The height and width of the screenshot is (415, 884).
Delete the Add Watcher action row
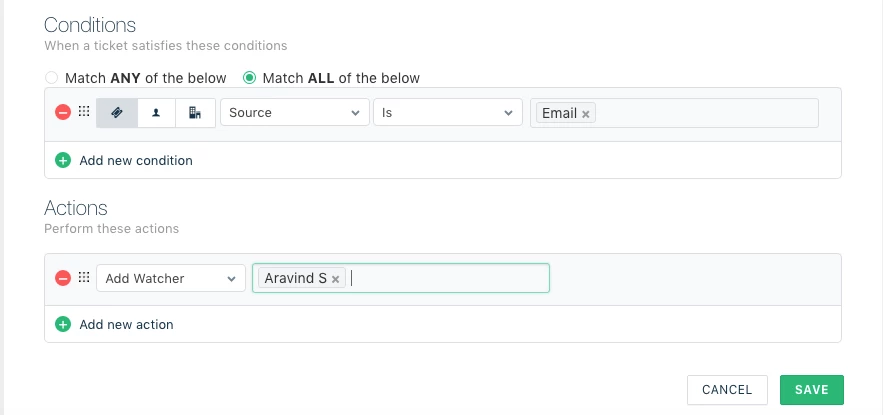(62, 278)
